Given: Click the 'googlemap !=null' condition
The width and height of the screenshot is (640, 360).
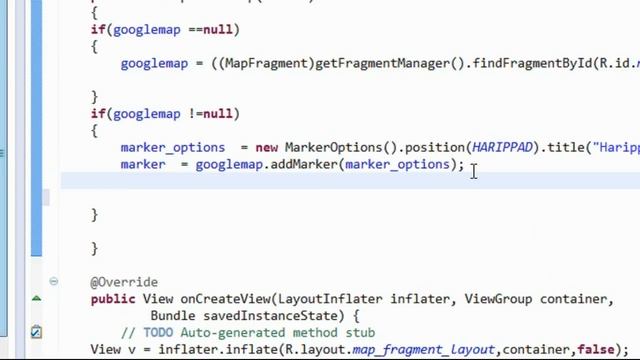Looking at the screenshot, I should point(172,114).
